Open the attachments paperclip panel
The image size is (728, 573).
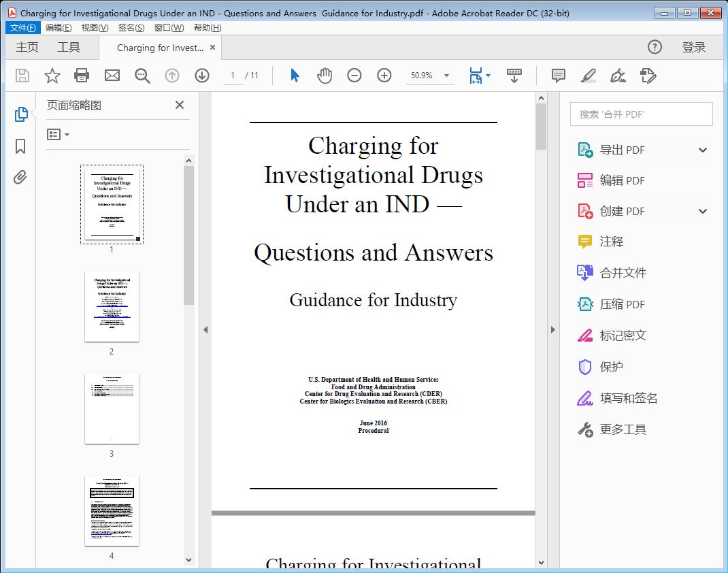tap(20, 176)
